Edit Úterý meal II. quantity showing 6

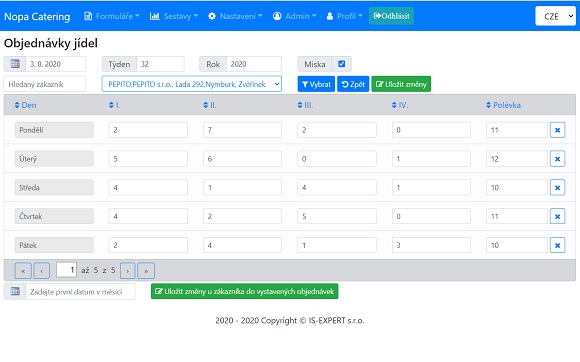[242, 159]
